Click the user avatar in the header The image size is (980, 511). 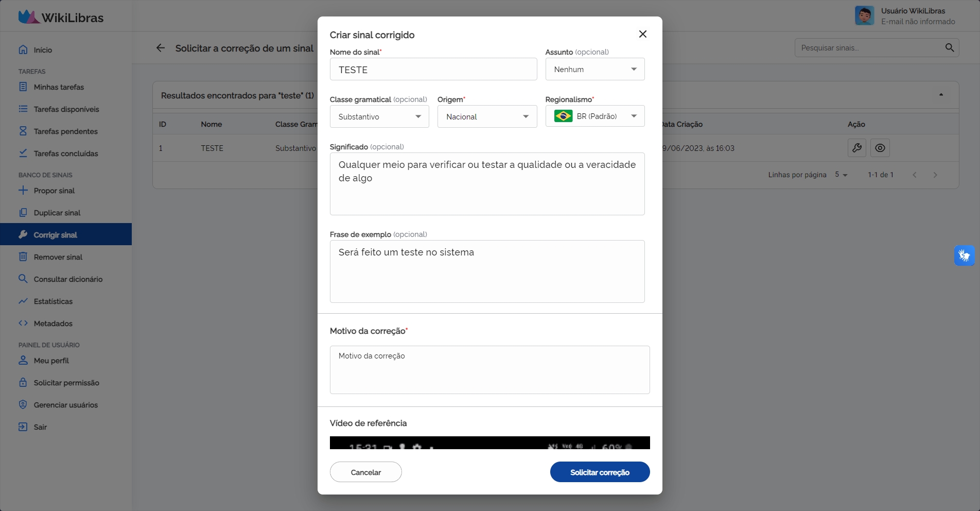864,15
